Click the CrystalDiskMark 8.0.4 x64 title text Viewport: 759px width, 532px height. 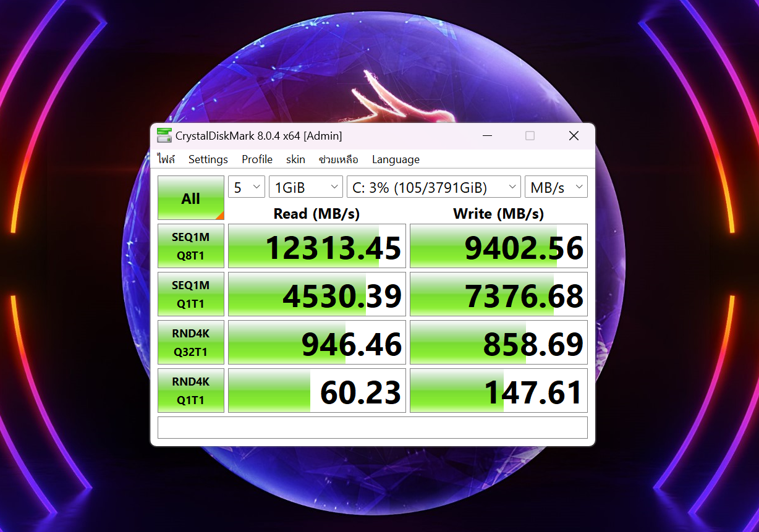tap(258, 136)
